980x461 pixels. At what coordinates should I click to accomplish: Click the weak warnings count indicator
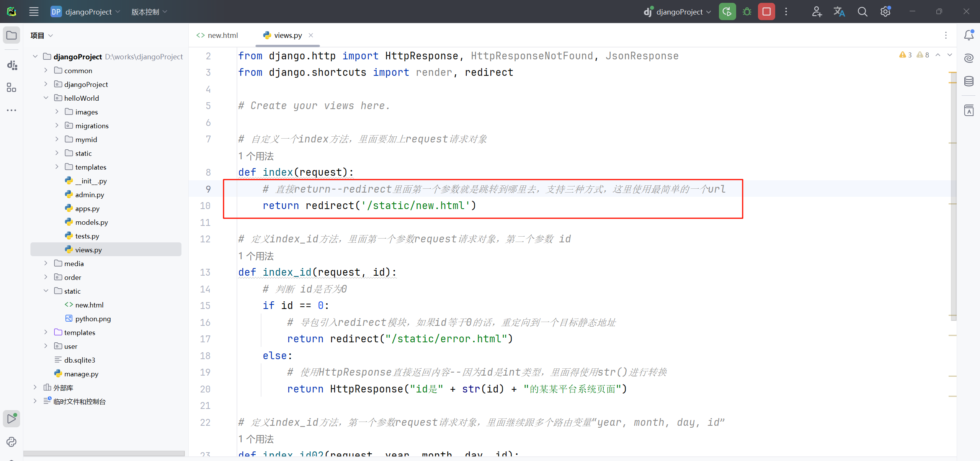[923, 55]
